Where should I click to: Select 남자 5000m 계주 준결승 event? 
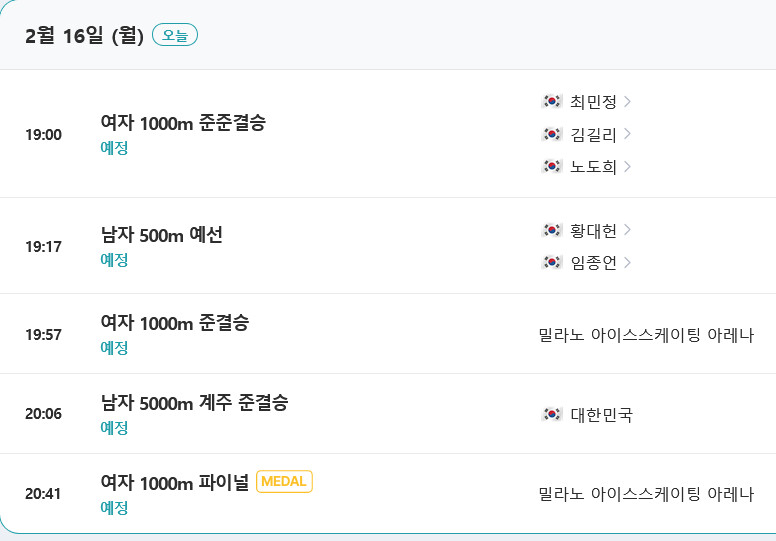[x=194, y=403]
